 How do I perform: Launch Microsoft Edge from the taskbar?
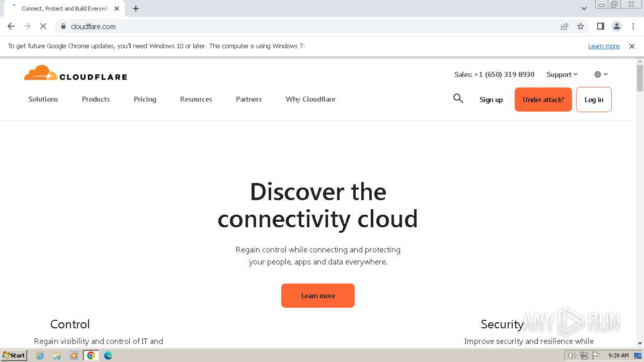[x=108, y=355]
